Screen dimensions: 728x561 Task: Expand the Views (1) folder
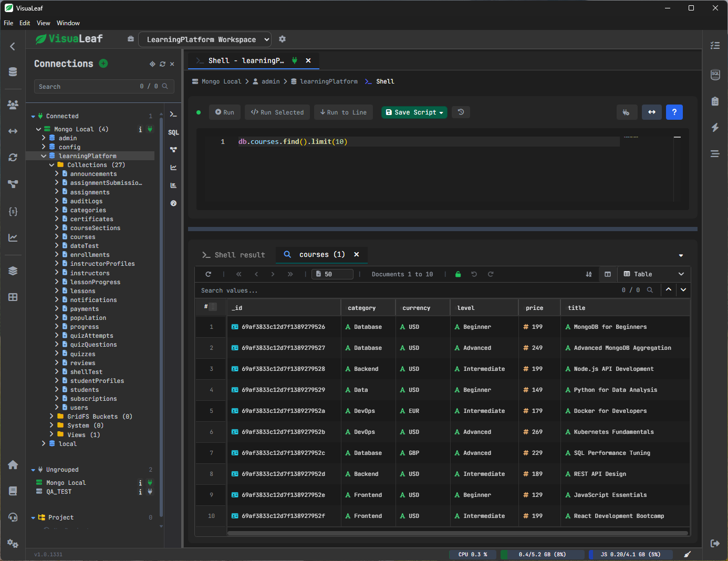click(52, 434)
